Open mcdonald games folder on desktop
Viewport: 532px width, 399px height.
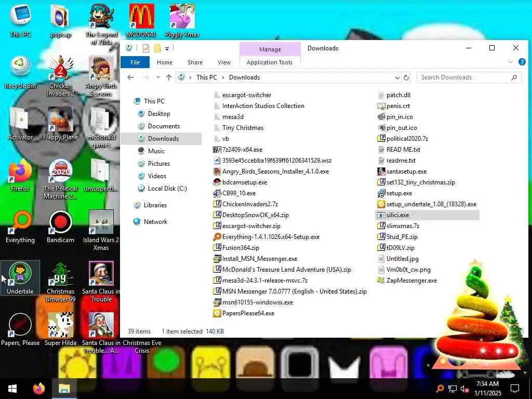pyautogui.click(x=101, y=127)
